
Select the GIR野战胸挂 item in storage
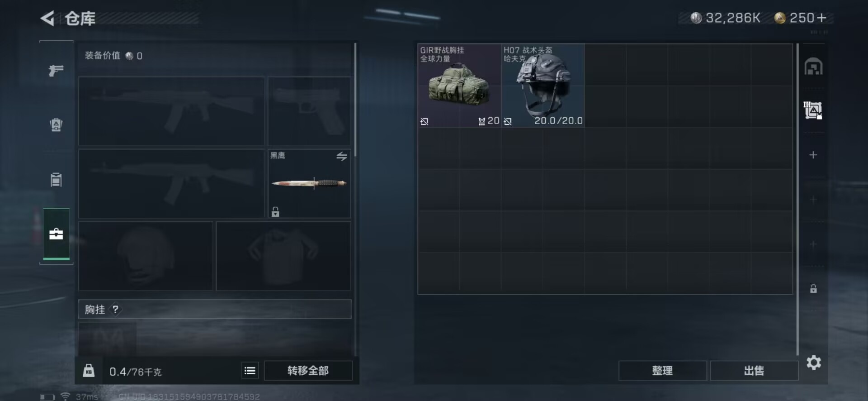click(459, 86)
